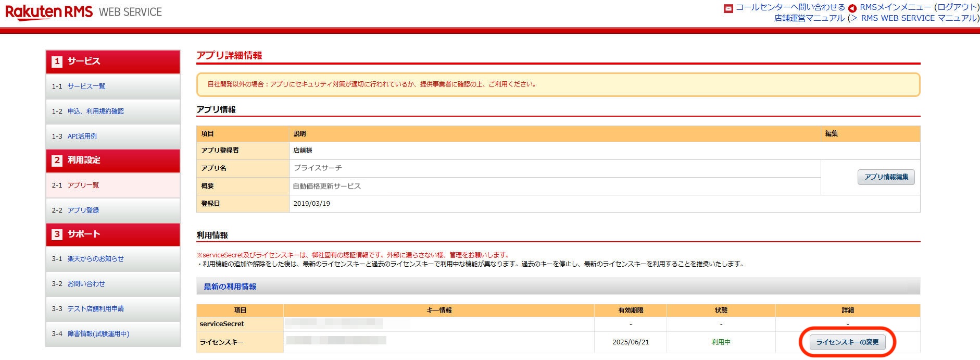The height and width of the screenshot is (360, 980).
Task: Select 1-1 サービス一覧 in sidebar
Action: coord(86,86)
